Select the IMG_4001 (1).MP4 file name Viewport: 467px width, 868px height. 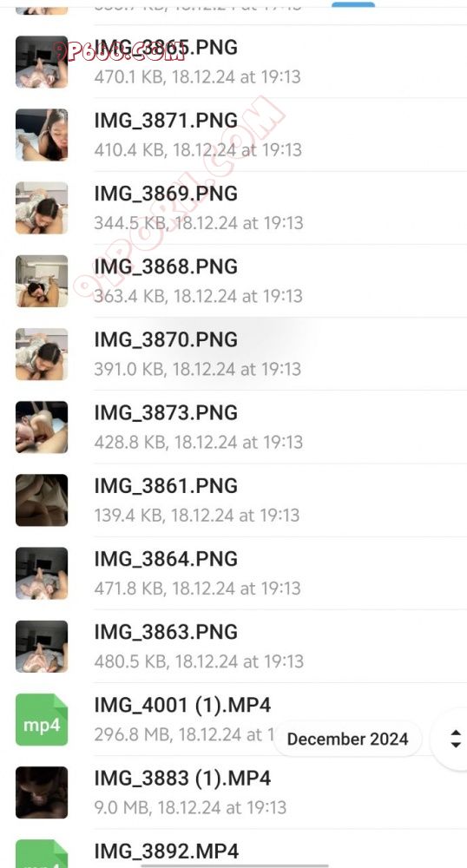tap(182, 705)
